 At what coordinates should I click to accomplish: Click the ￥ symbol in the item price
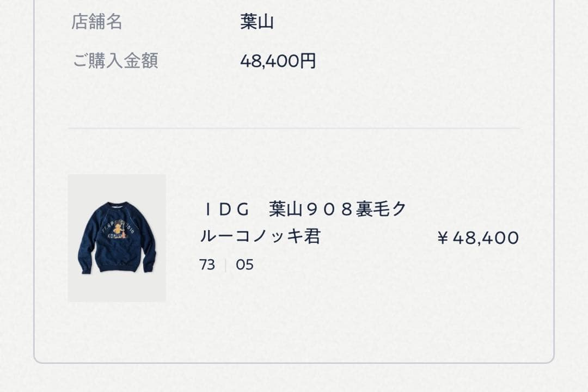click(443, 238)
